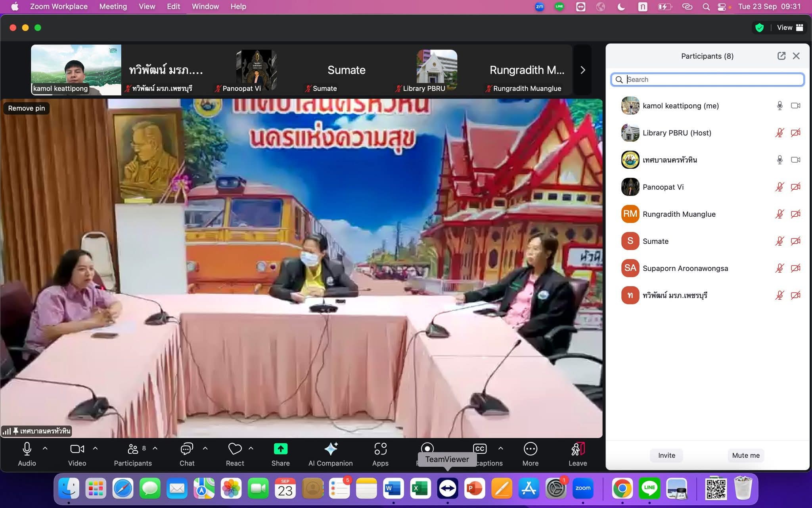
Task: Open the AI Companion sparkle icon
Action: [331, 449]
